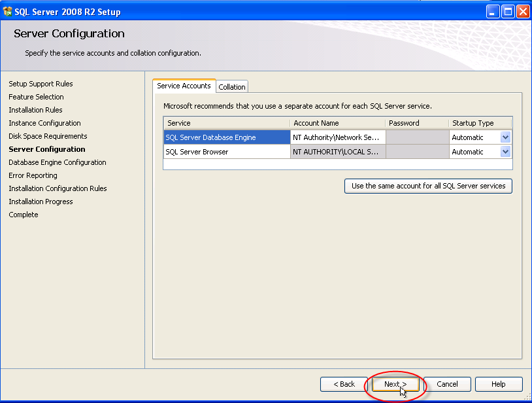
Task: Click Use the same account for all SQL Server services
Action: click(428, 186)
